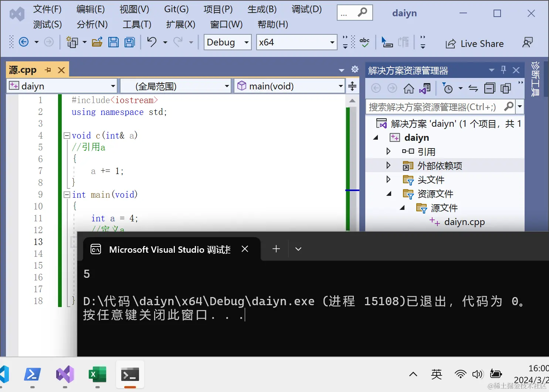Viewport: 549px width, 392px height.
Task: Open the Visual Studio search box
Action: pos(355,13)
